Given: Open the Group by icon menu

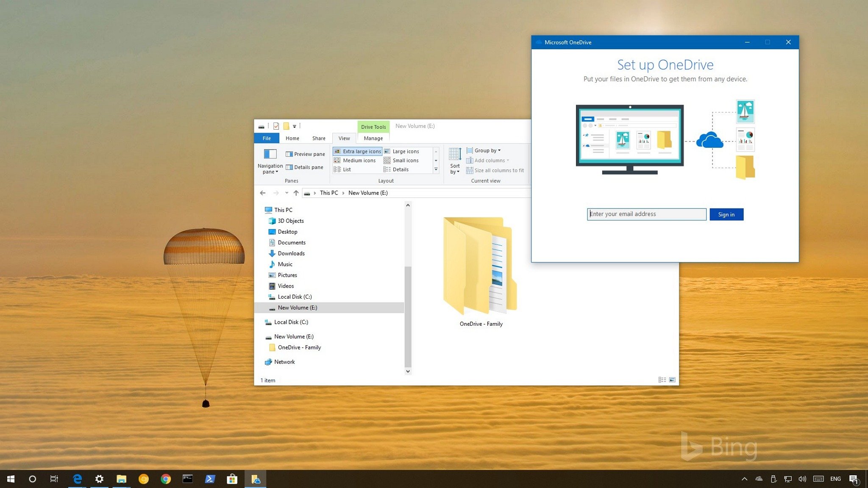Looking at the screenshot, I should pos(484,150).
